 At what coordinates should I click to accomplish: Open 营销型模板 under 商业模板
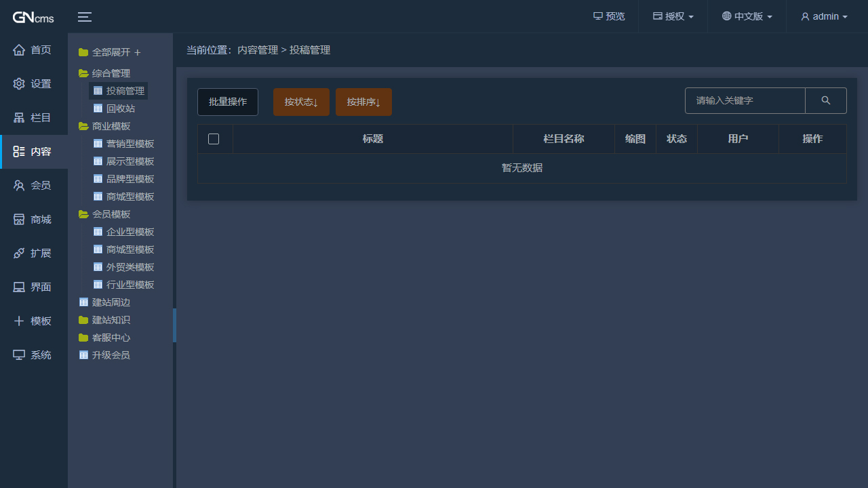click(x=131, y=143)
